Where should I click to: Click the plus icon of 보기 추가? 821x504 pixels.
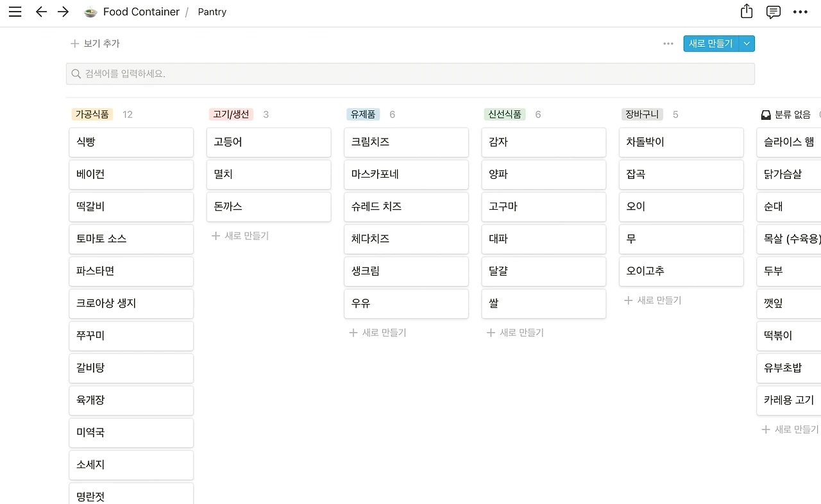(x=74, y=44)
